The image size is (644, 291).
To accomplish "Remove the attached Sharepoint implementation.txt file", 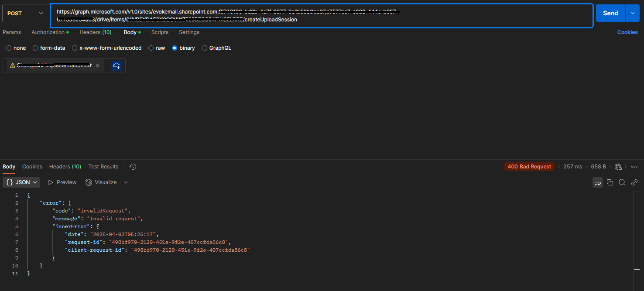I will click(x=98, y=65).
